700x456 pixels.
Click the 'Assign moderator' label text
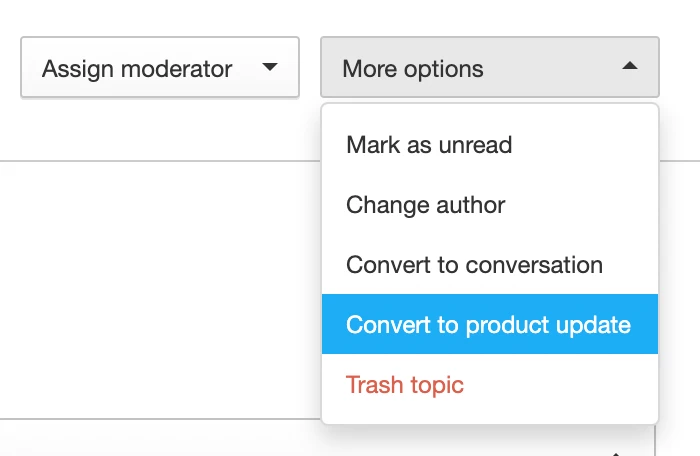pos(137,69)
